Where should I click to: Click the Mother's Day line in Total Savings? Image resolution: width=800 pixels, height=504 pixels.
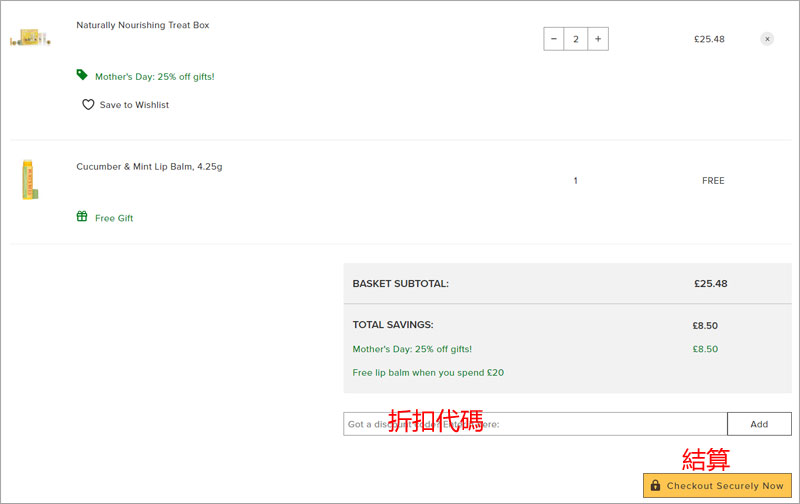click(412, 349)
